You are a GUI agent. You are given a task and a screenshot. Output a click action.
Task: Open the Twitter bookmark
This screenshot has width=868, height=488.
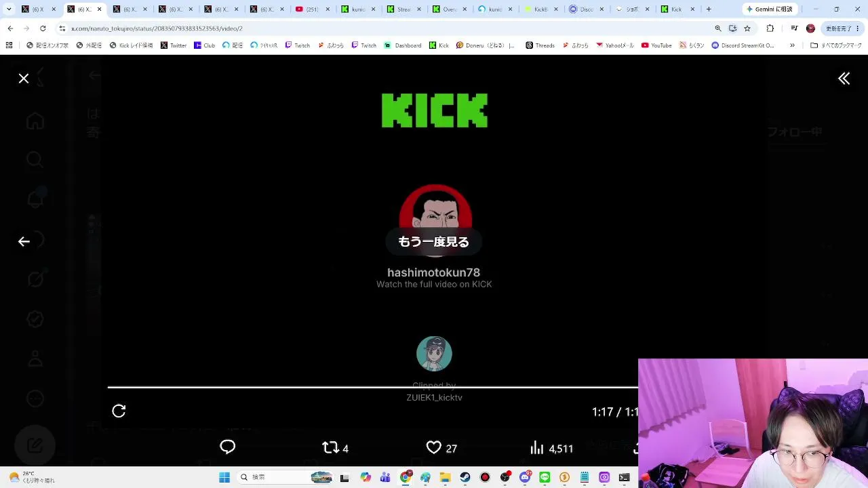click(x=174, y=45)
